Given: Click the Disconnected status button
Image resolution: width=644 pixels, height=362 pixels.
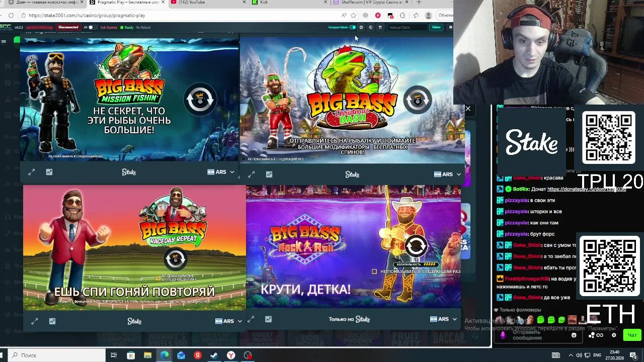Looking at the screenshot, I should point(68,27).
